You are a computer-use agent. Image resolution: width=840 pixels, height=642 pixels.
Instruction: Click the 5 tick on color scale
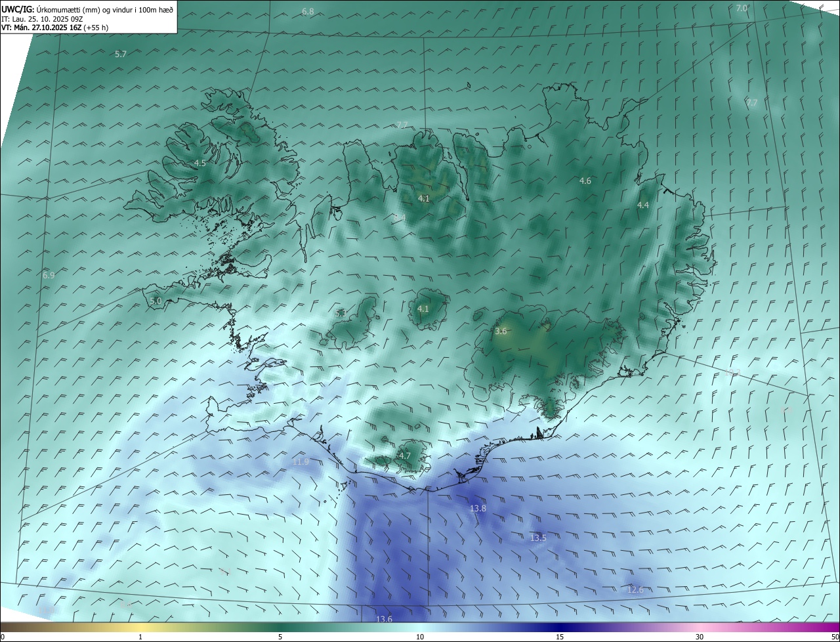click(280, 637)
